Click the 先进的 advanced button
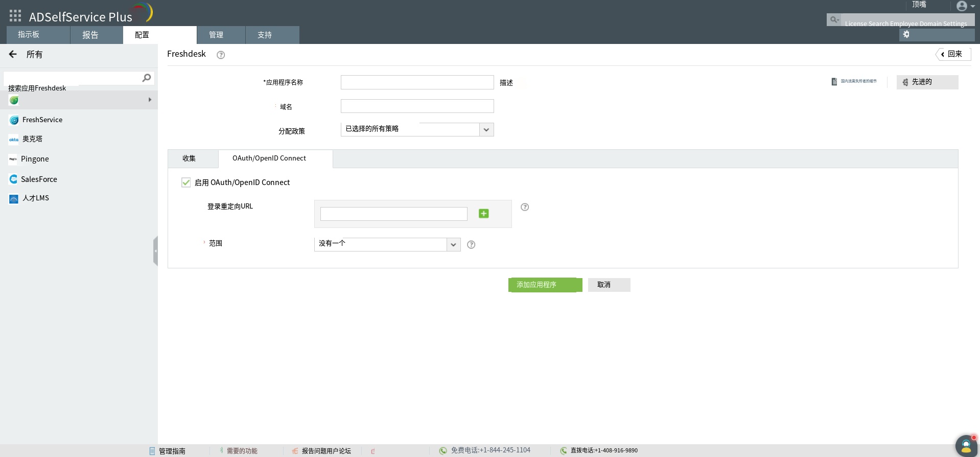 [x=927, y=82]
